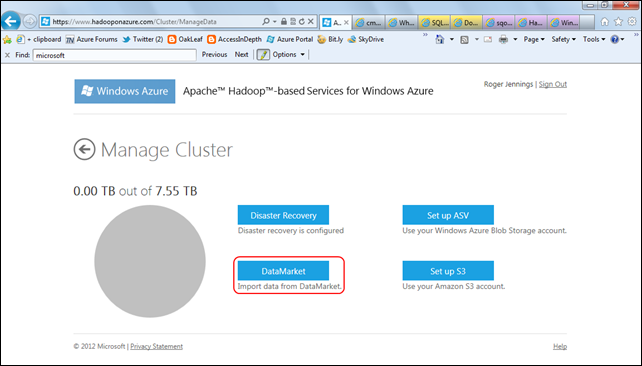This screenshot has height=366, width=642.
Task: Open the clipboard favorite bookmark
Action: tap(38, 39)
